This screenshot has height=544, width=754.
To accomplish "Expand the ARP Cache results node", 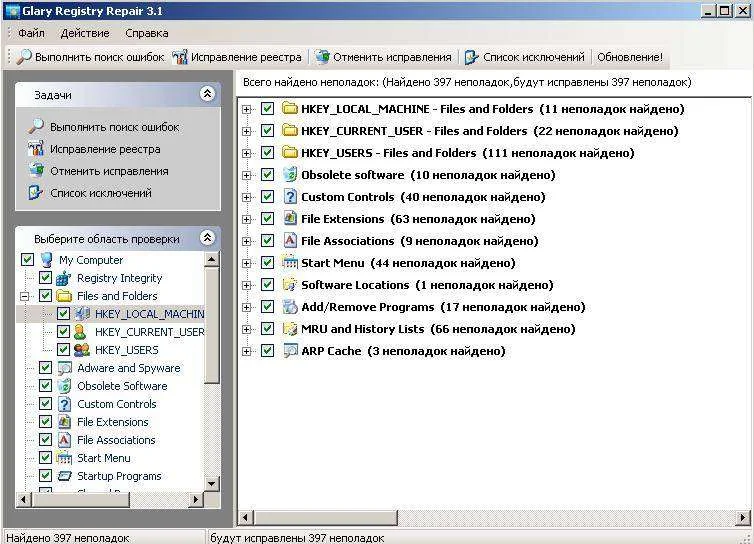I will 247,352.
